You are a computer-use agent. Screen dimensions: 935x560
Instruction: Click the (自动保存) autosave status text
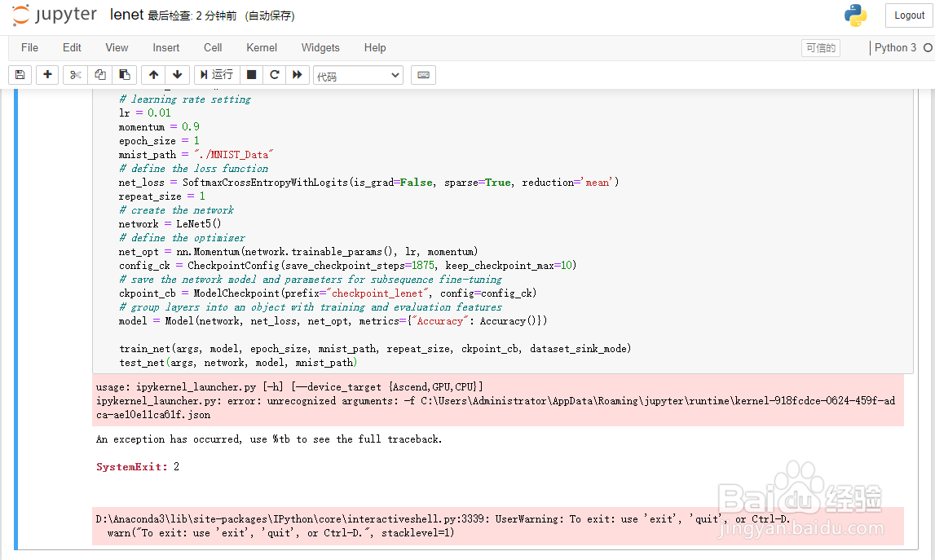coord(270,15)
